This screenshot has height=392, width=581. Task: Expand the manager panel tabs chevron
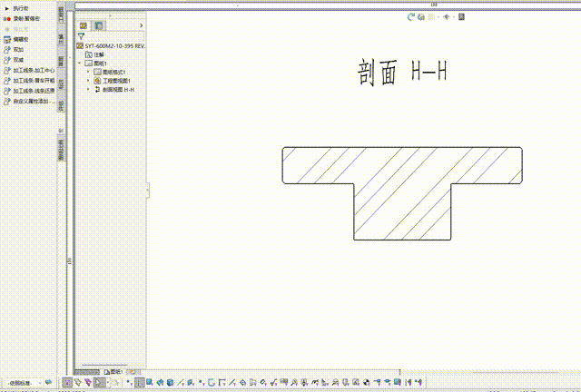click(x=142, y=25)
